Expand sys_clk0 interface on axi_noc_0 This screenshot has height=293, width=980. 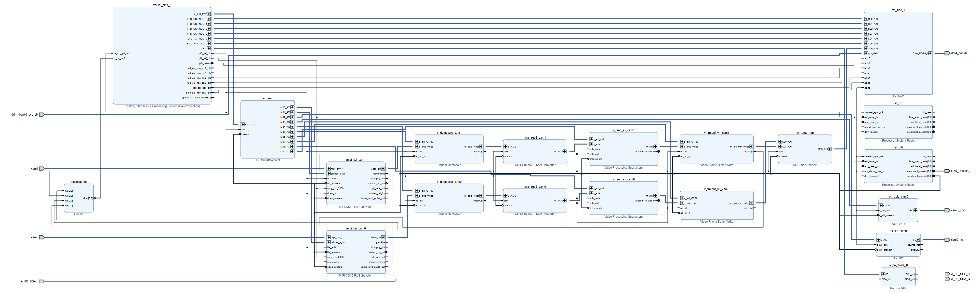point(866,53)
